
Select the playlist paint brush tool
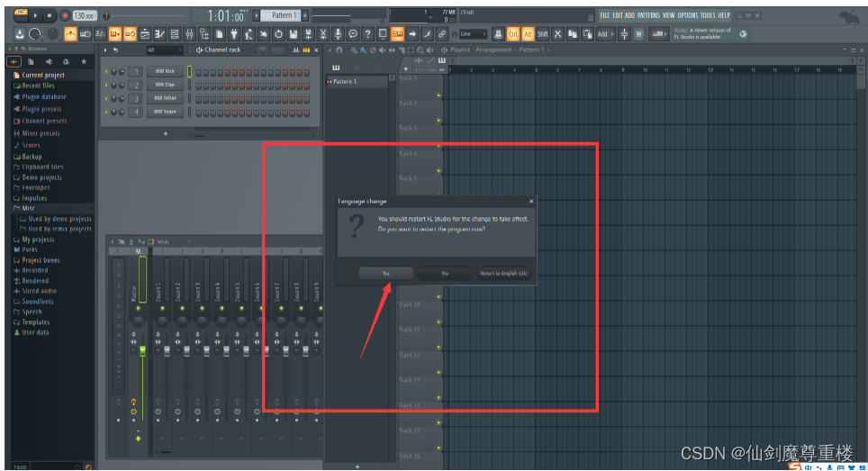363,50
